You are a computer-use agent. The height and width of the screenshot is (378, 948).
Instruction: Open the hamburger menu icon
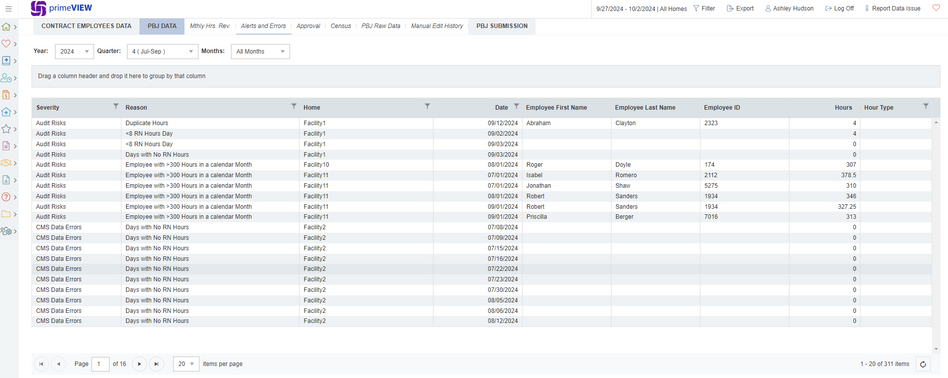click(8, 8)
